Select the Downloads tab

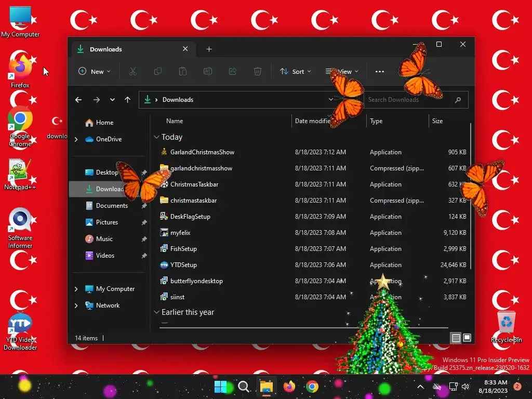[x=132, y=49]
